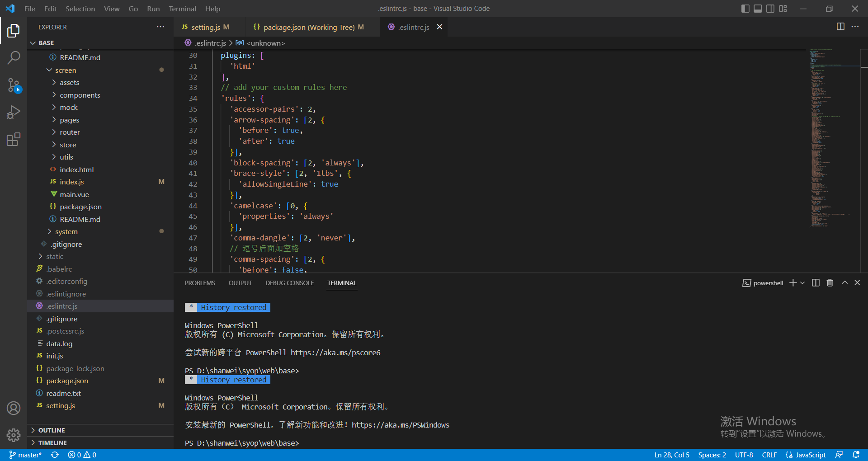Toggle Secondary Side Bar layout button
868x461 pixels.
coord(770,9)
